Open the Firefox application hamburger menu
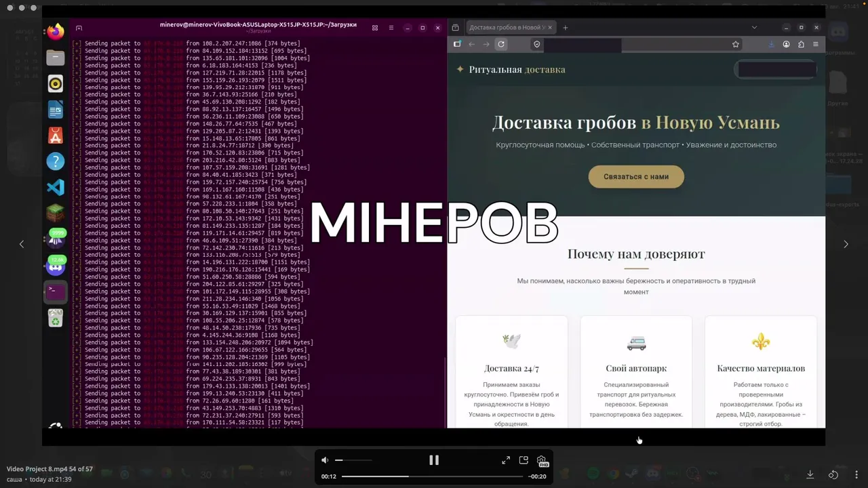The width and height of the screenshot is (868, 488). pos(816,44)
